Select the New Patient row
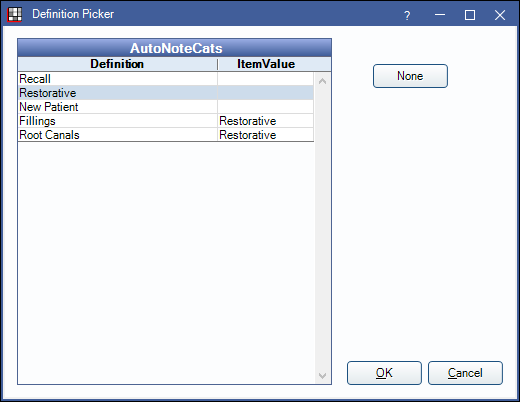 tap(166, 107)
